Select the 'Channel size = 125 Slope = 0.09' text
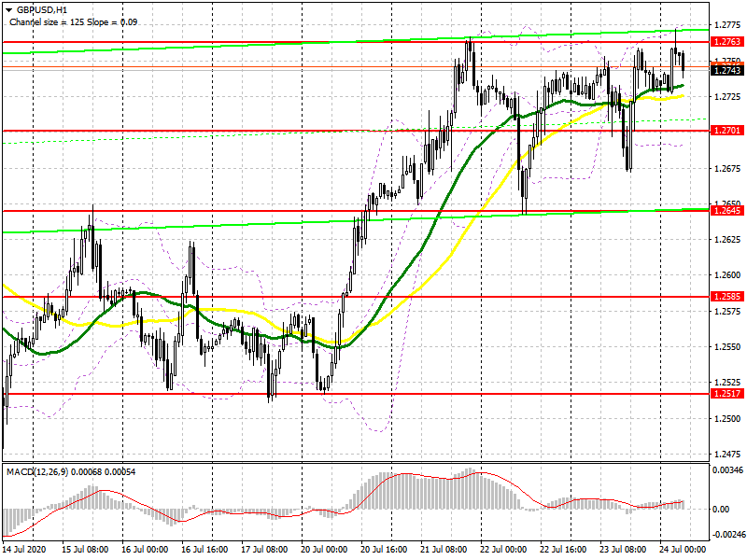Viewport: 747px width, 560px height. (x=74, y=21)
